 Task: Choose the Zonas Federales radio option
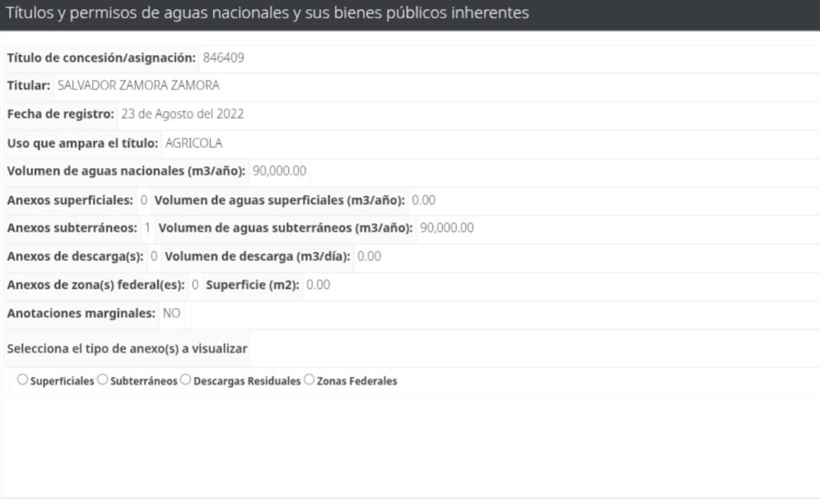(x=309, y=380)
